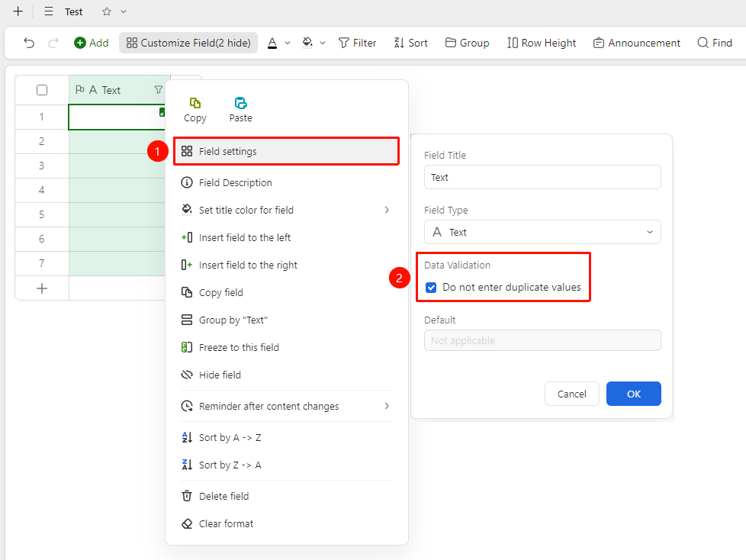
Task: Click the star favorite icon beside Test
Action: point(107,11)
